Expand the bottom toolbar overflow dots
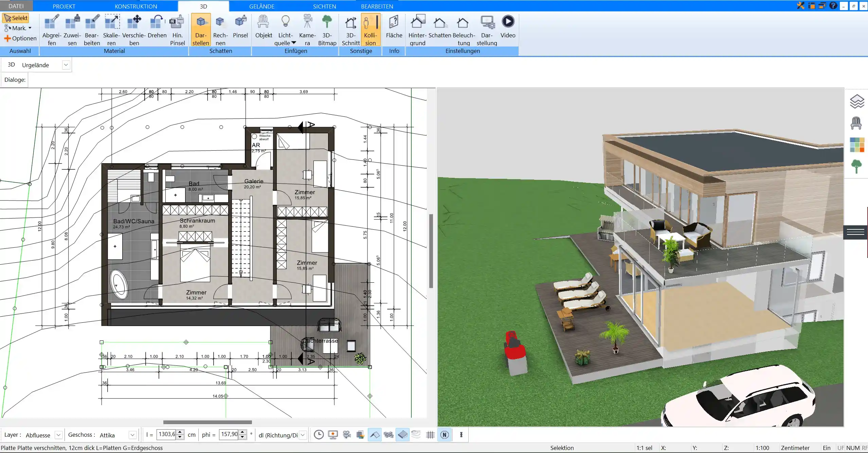The width and height of the screenshot is (868, 453). (461, 435)
